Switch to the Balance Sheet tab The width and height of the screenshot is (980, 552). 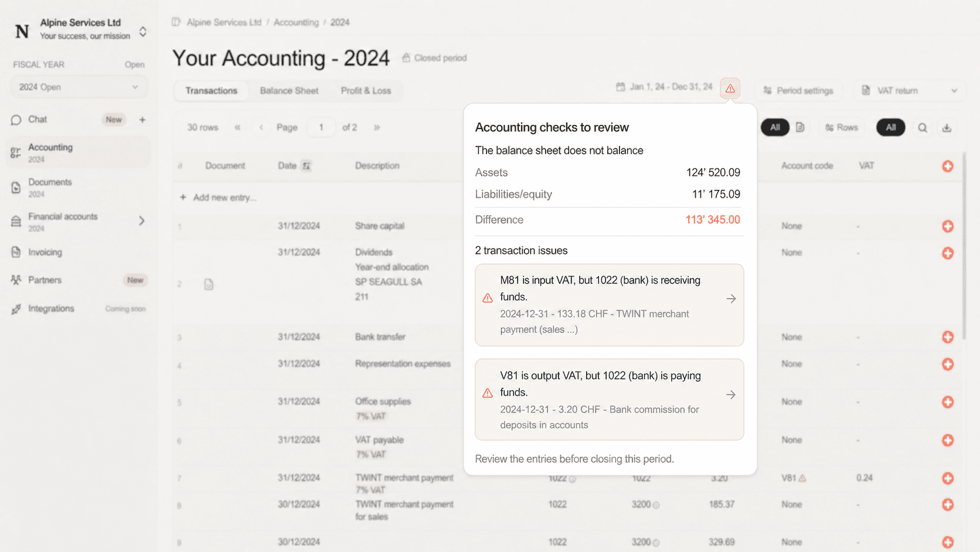click(x=289, y=91)
